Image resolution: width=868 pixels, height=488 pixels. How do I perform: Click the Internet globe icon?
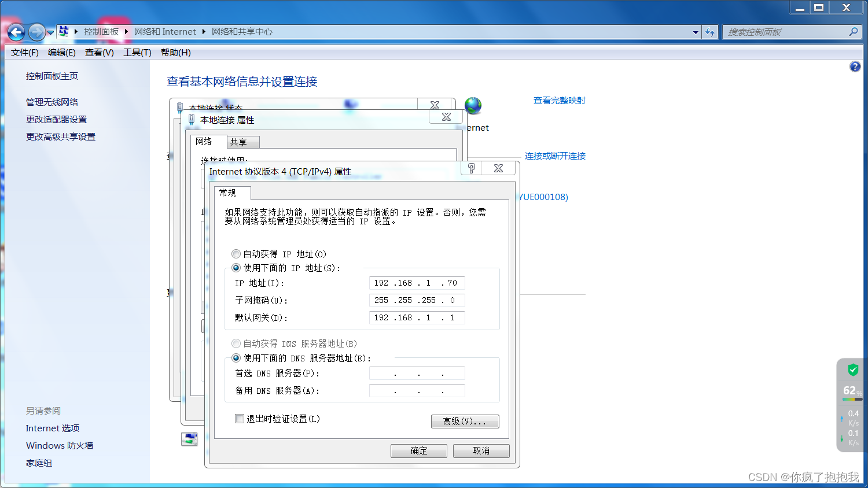473,106
